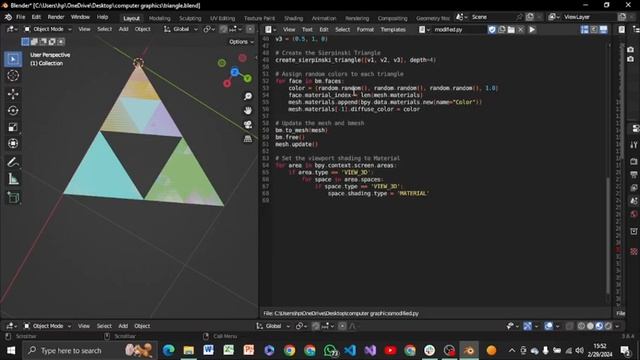Open the File menu
This screenshot has height=360, width=640.
click(x=20, y=17)
